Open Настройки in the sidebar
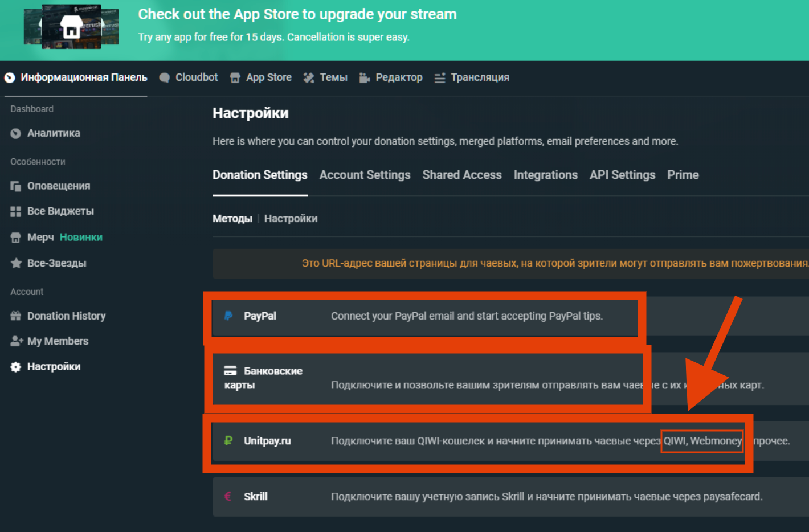 point(54,367)
